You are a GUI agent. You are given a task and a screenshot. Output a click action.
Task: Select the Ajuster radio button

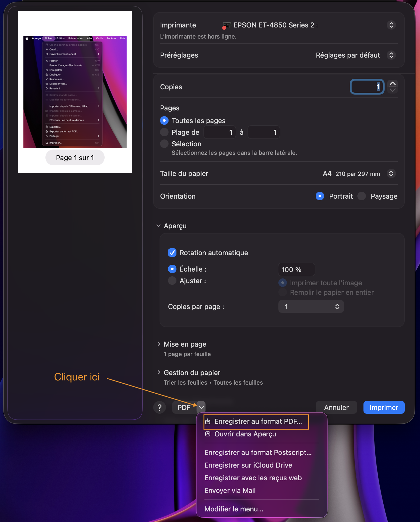172,281
